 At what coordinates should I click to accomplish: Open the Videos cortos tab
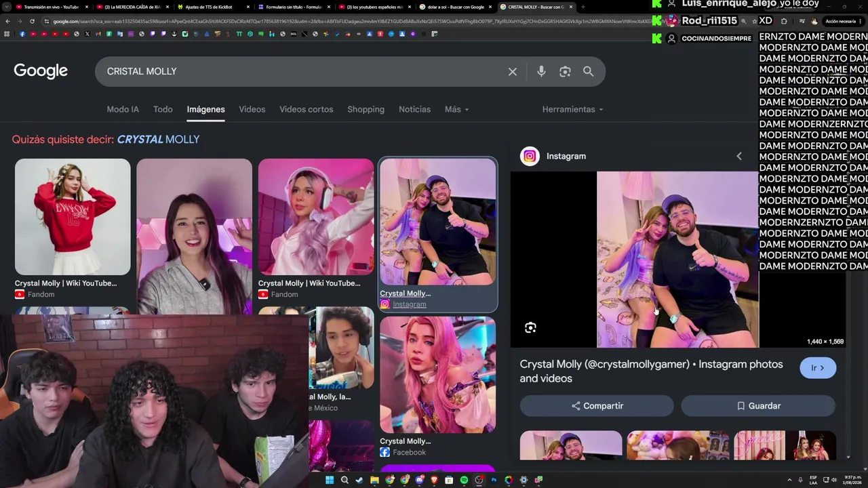click(x=307, y=109)
